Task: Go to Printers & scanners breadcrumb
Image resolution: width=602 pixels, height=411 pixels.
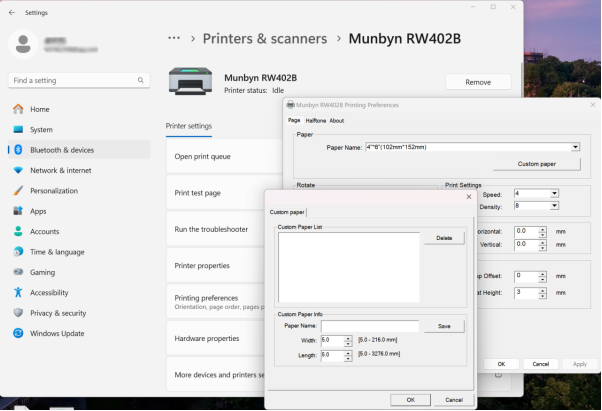Action: coord(265,39)
